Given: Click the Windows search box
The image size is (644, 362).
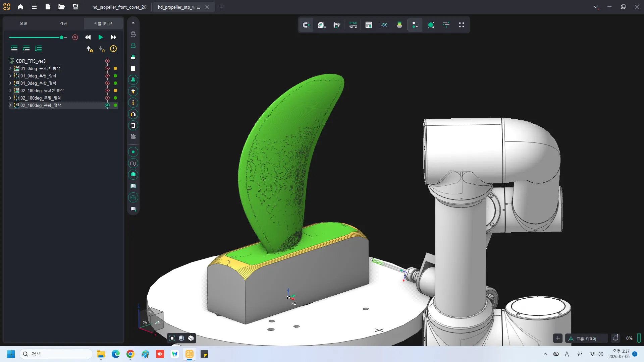Looking at the screenshot, I should [x=56, y=354].
